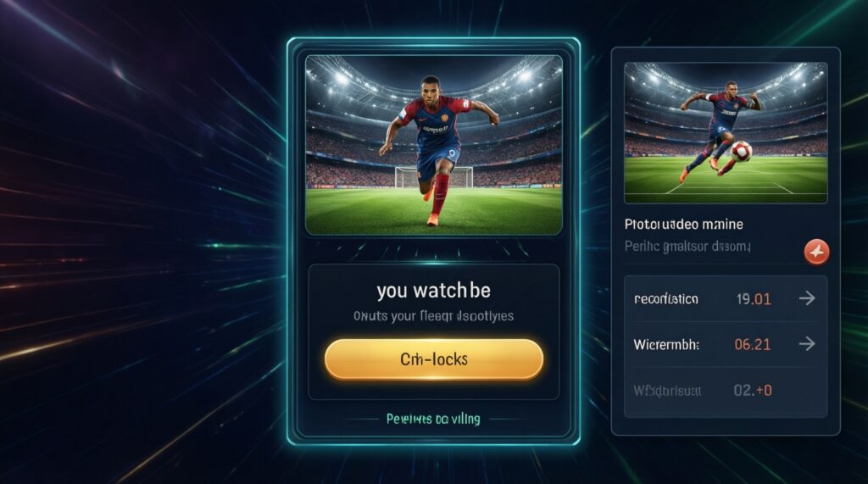Open the side panel stadium thumbnail
868x484 pixels.
point(726,132)
